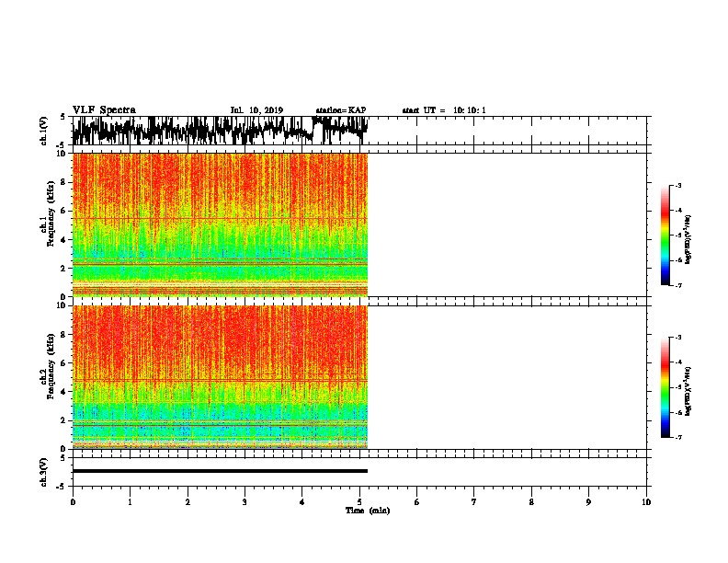The image size is (728, 563).
Task: Click the ch.1 voltage waveform trace
Action: coord(220,131)
